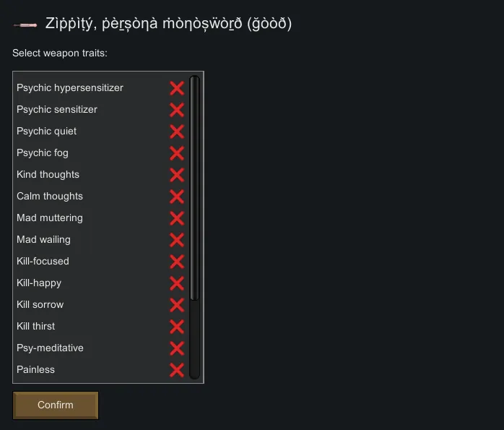Click the trait list vertical scrollbar
This screenshot has width=504, height=430.
[x=194, y=188]
